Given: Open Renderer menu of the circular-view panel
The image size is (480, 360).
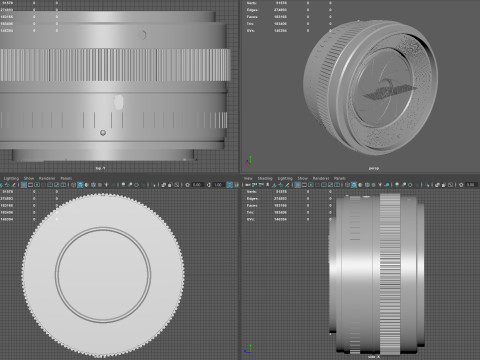Looking at the screenshot, I should pos(47,178).
